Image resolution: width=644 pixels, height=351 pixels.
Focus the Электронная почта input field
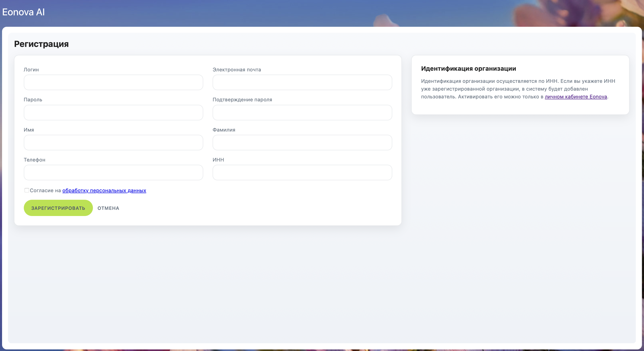[x=302, y=82]
